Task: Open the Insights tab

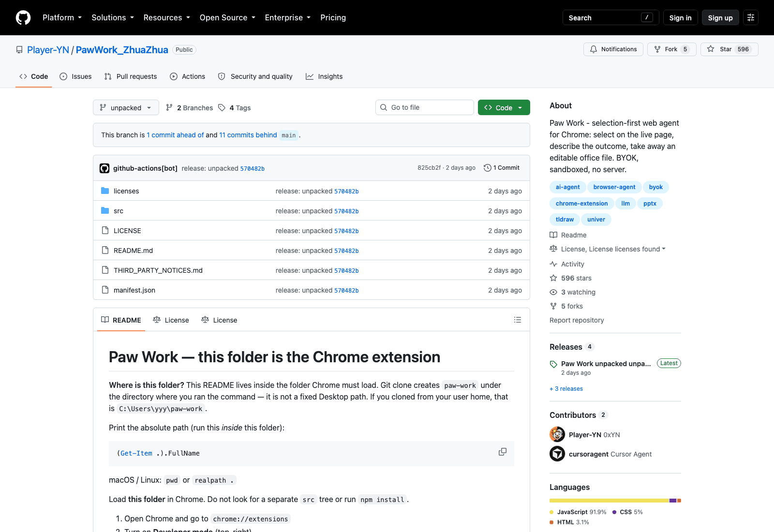Action: point(324,76)
